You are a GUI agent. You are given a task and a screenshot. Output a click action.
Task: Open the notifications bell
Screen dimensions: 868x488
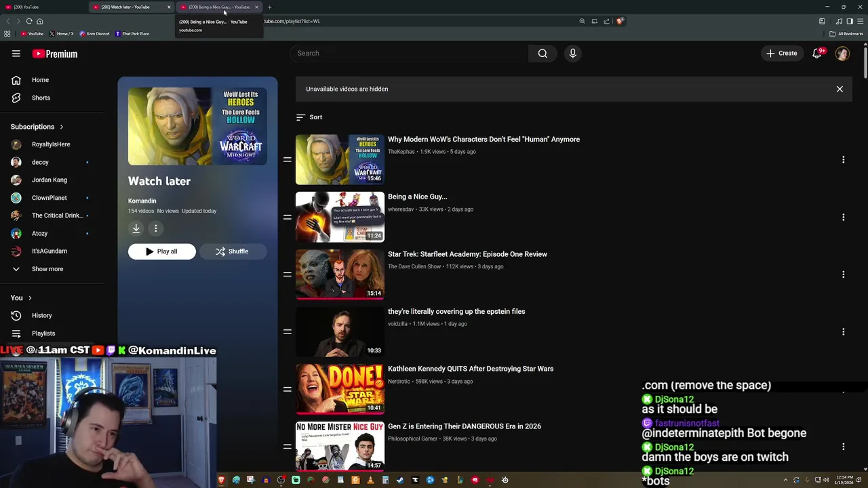coord(817,54)
